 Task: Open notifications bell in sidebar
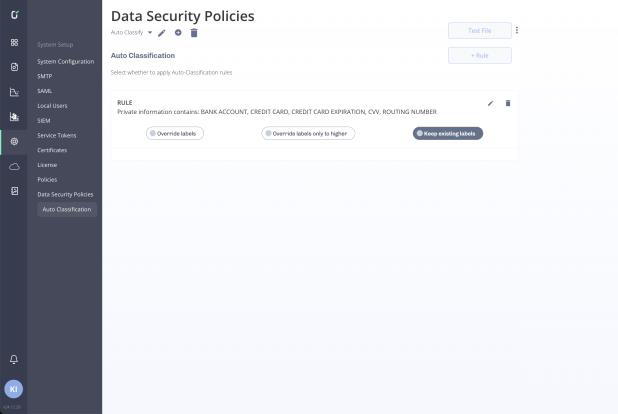coord(14,359)
